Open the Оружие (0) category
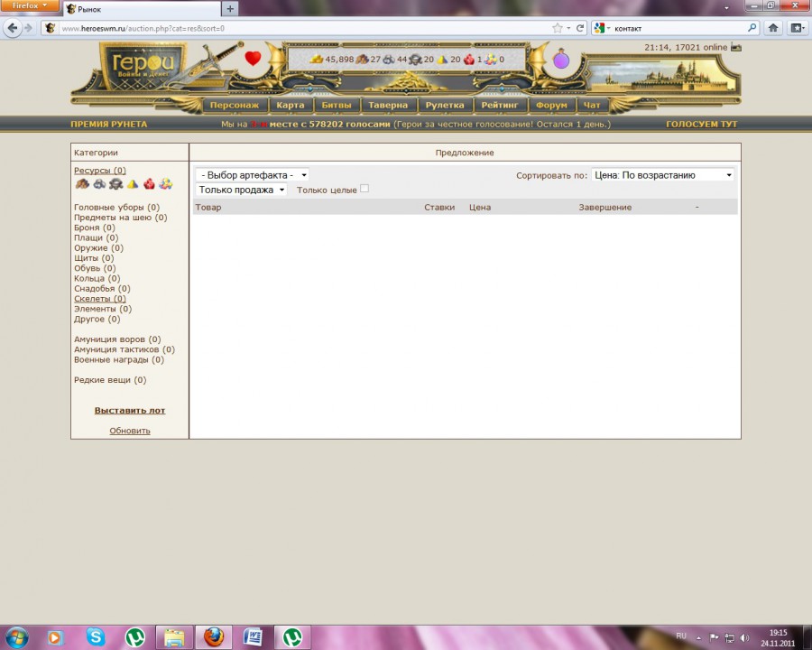The width and height of the screenshot is (812, 650). [98, 247]
